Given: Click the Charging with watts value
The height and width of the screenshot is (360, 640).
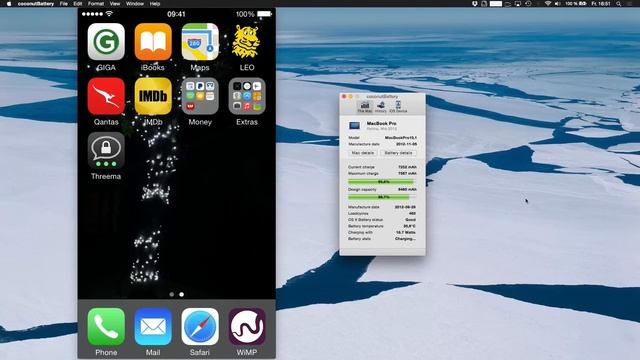Looking at the screenshot, I should 406,232.
